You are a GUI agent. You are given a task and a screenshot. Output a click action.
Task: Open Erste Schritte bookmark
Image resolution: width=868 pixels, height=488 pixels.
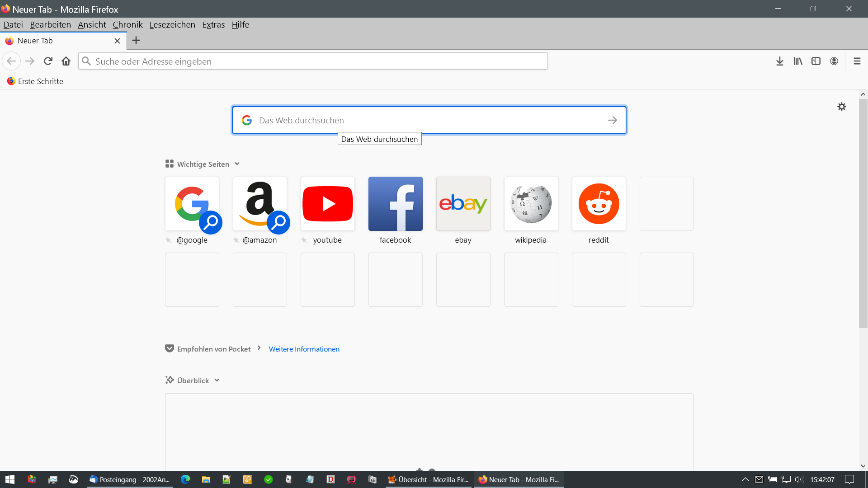point(35,81)
